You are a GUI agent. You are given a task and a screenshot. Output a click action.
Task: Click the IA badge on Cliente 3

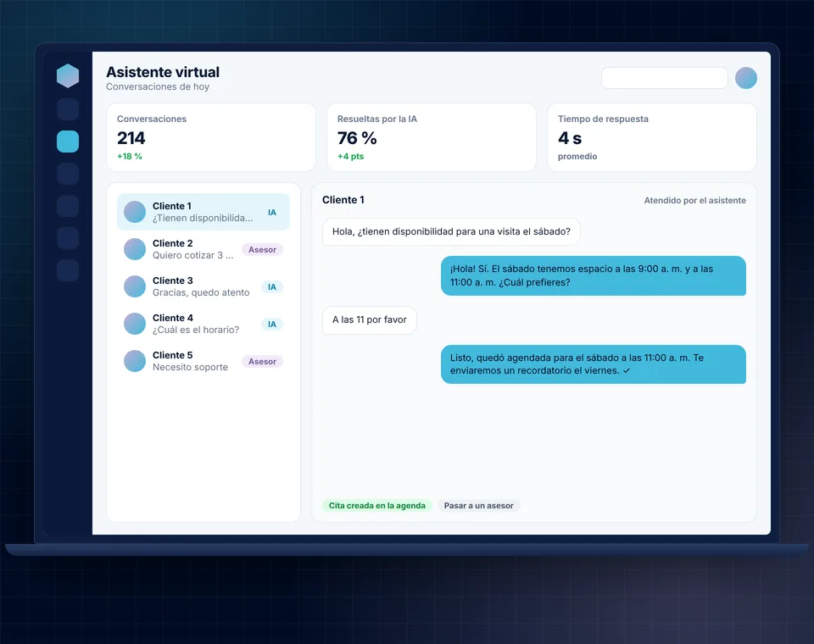click(x=272, y=287)
